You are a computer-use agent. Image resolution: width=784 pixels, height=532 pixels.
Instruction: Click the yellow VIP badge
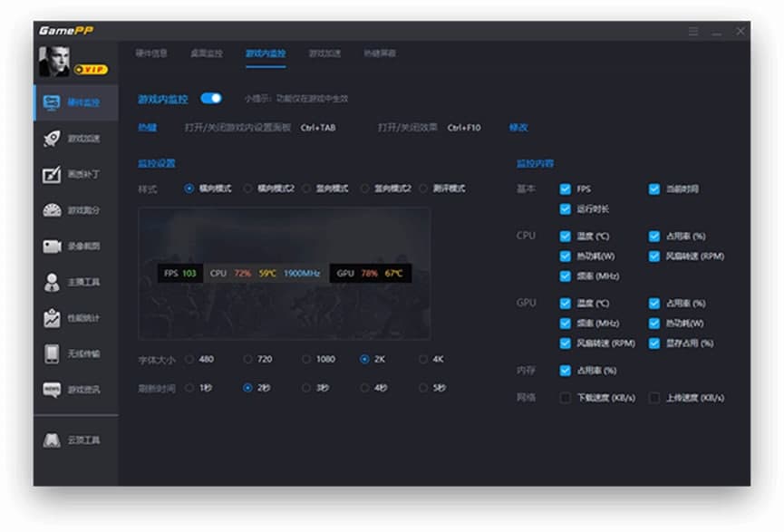(91, 70)
